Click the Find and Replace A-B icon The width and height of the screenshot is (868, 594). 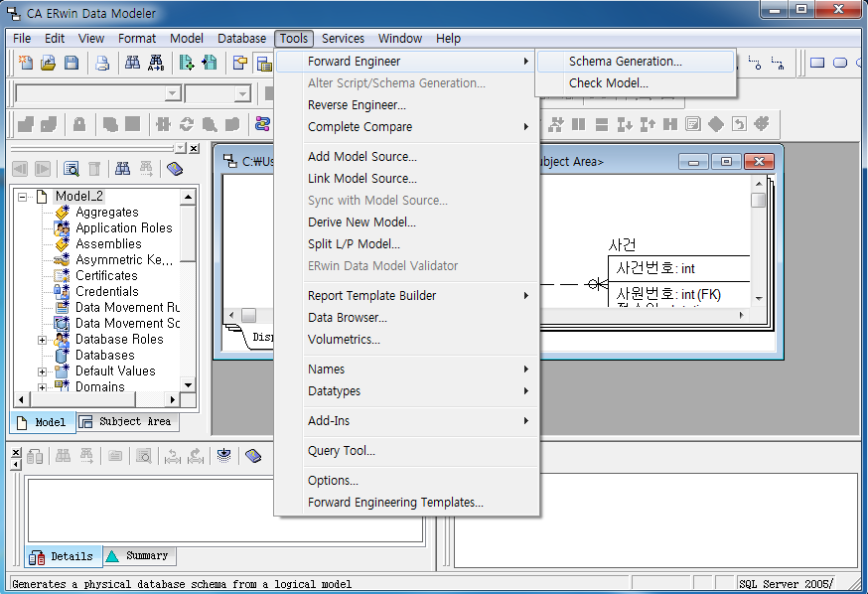(156, 63)
